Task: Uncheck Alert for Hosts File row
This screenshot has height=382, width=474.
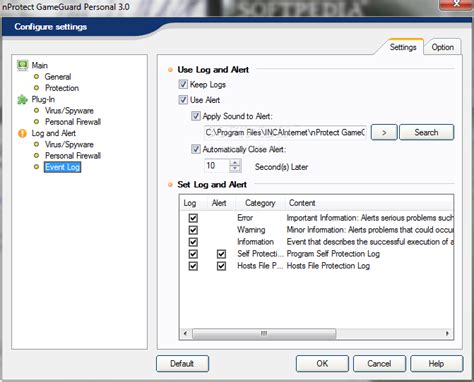Action: [x=221, y=266]
